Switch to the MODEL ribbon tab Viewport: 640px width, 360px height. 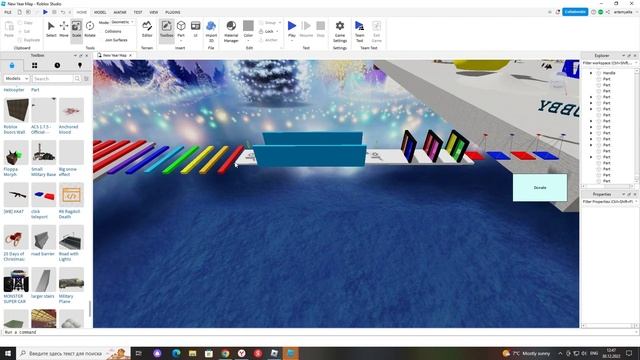(x=100, y=12)
